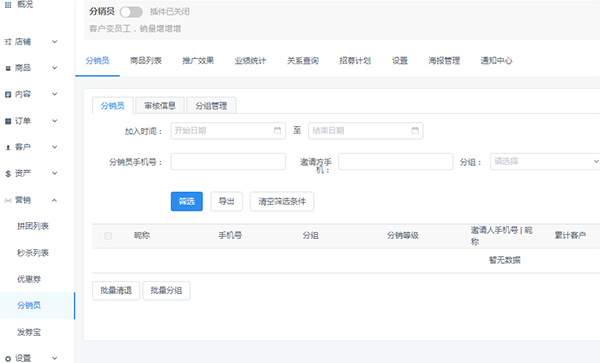Open 发券宝 in the sidebar
The width and height of the screenshot is (600, 363).
[x=29, y=332]
